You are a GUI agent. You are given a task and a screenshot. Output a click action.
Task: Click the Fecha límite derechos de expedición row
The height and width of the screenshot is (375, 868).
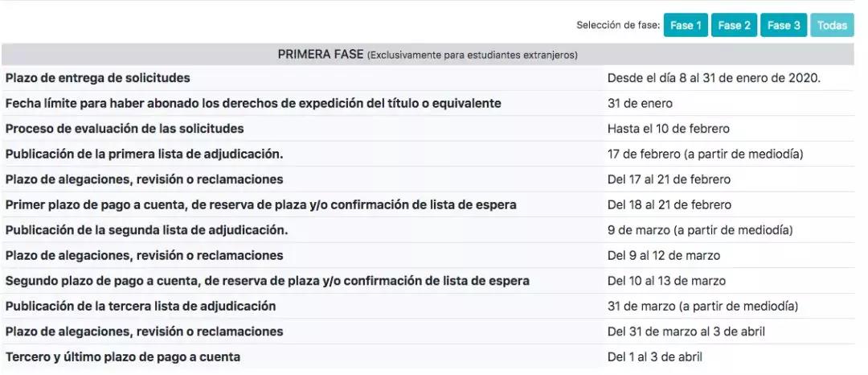tap(428, 104)
